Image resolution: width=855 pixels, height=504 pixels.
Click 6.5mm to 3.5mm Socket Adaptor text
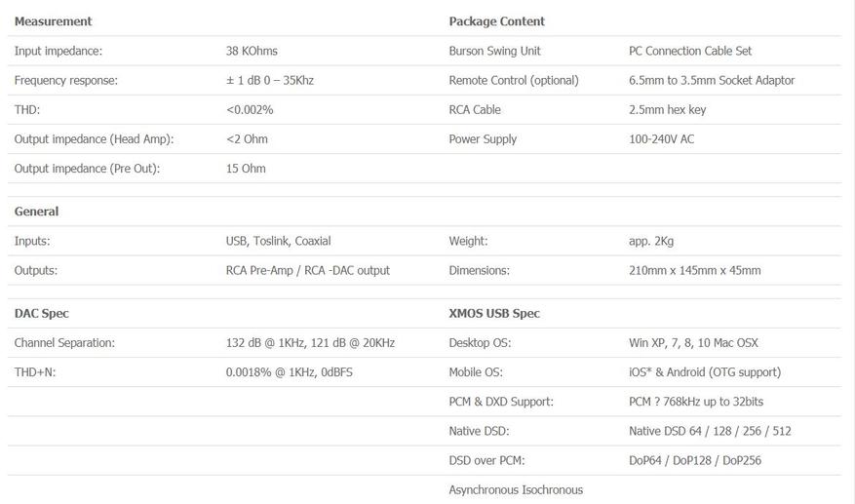[x=712, y=81]
